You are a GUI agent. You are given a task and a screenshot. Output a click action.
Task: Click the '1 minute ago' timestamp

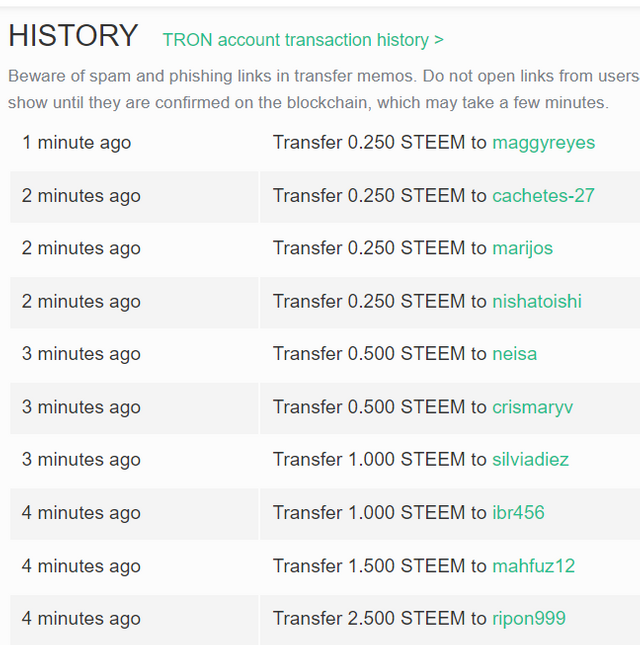[77, 143]
